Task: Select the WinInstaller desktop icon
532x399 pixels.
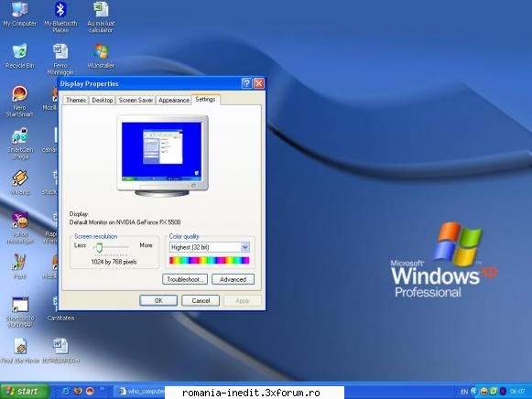Action: (101, 56)
